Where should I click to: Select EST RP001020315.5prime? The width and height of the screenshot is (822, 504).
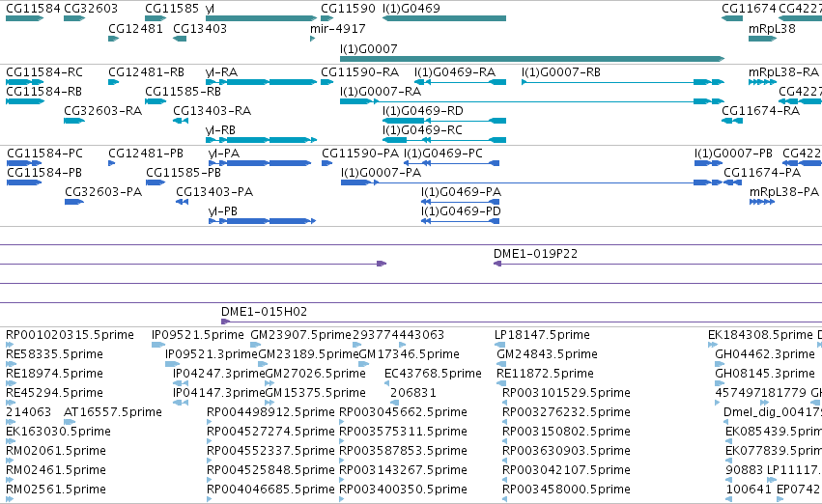(10, 345)
